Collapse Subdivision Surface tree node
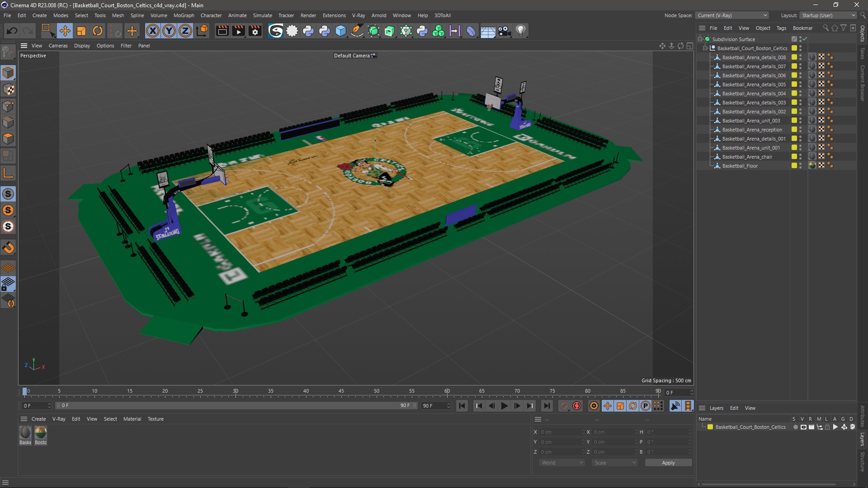Screen dimensions: 868x488 700,39
